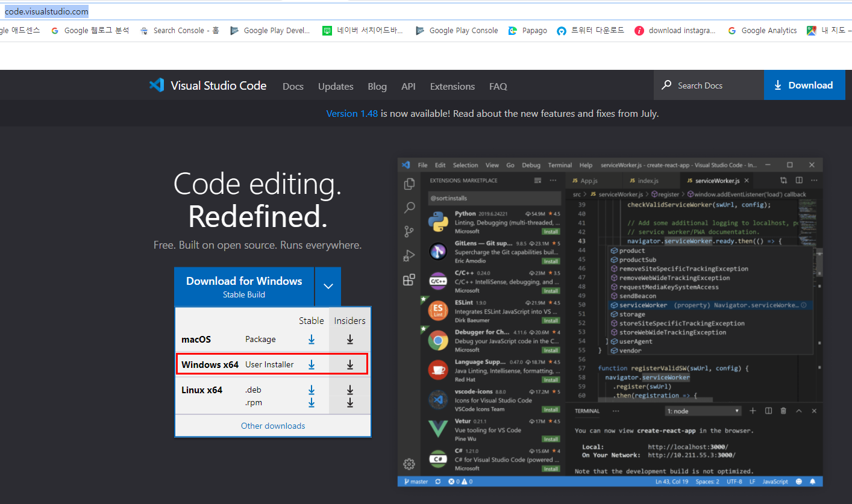Open the Version 1.48 link
Image resolution: width=852 pixels, height=504 pixels.
(352, 113)
